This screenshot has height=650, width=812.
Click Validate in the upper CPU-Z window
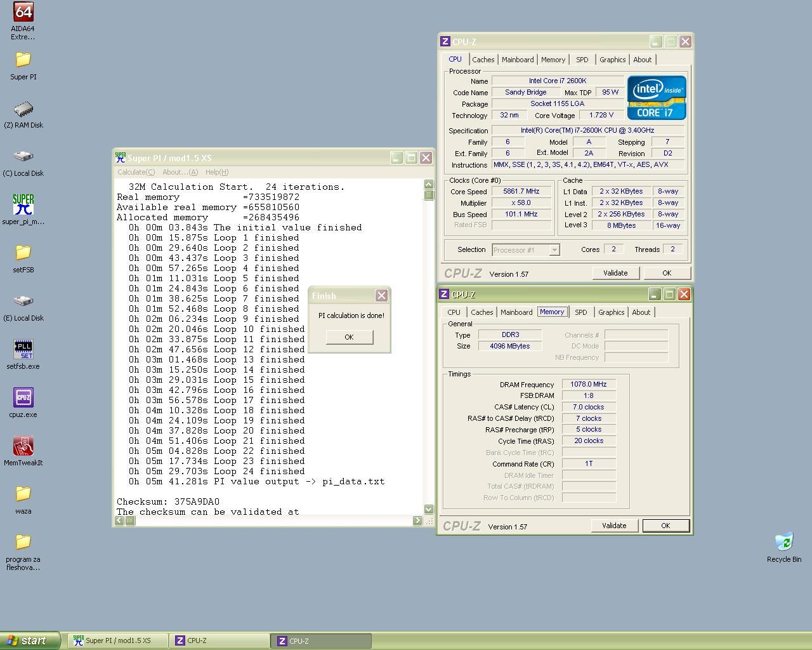(615, 273)
